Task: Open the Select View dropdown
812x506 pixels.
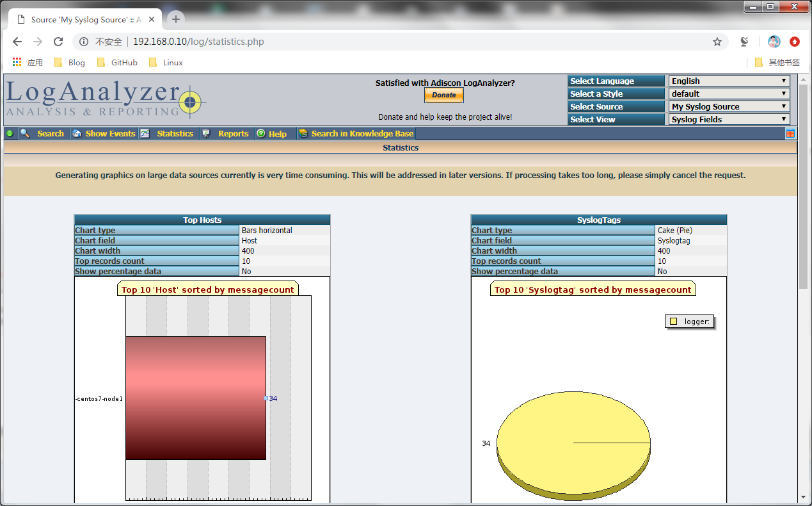Action: pos(729,119)
